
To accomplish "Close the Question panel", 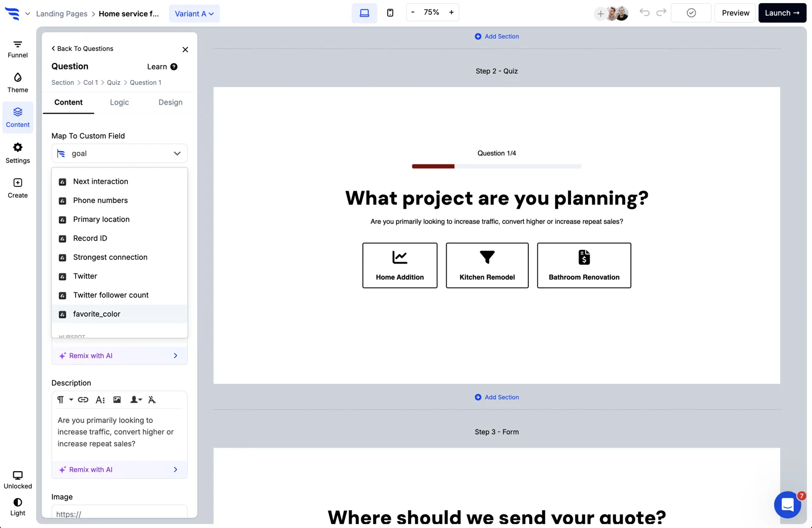I will click(185, 49).
